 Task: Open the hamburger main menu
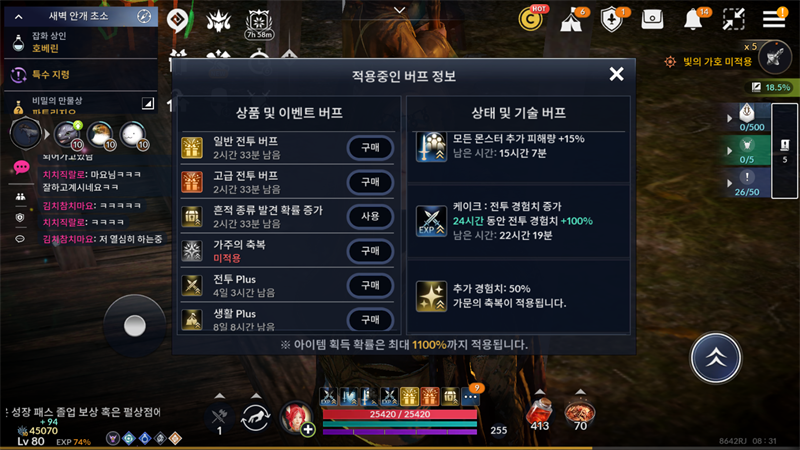click(x=774, y=19)
